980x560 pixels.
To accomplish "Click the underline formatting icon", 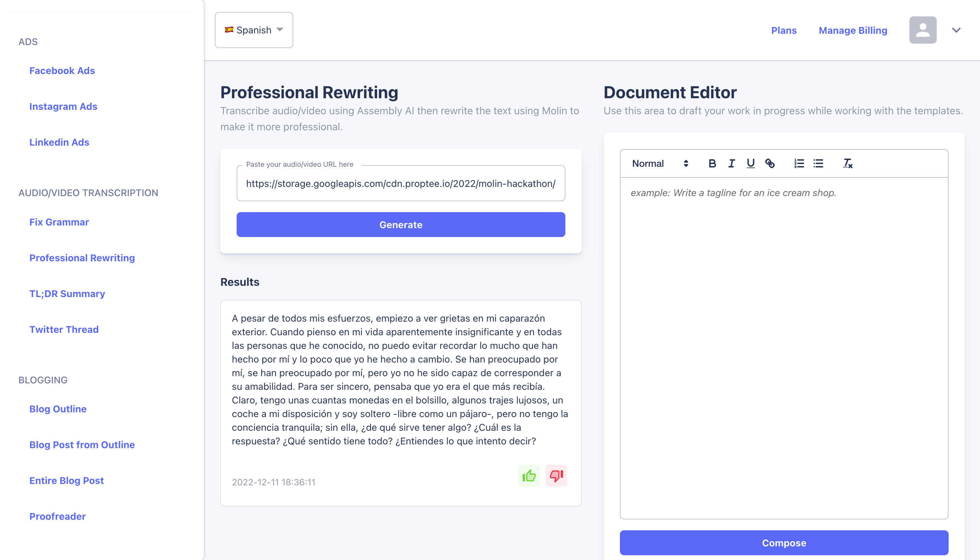I will pos(751,163).
